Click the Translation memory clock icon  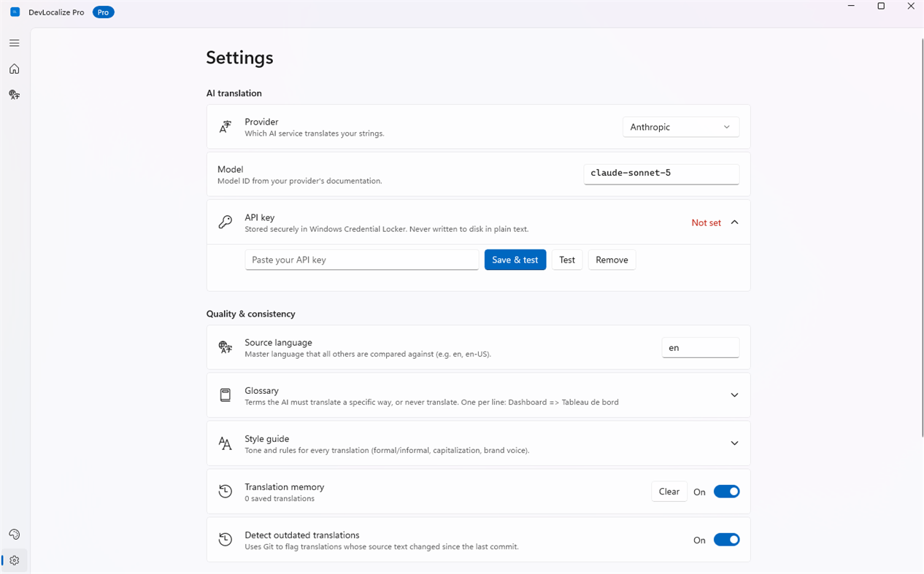226,492
